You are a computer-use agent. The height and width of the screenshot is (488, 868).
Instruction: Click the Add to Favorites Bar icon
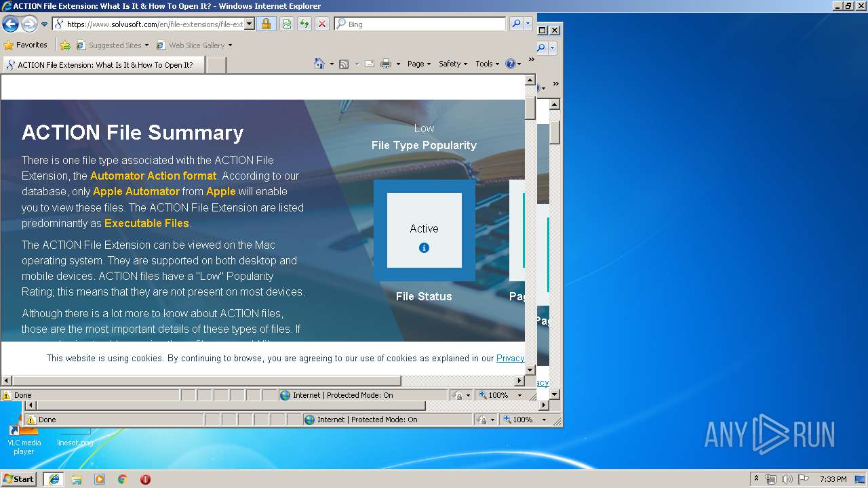[x=65, y=45]
